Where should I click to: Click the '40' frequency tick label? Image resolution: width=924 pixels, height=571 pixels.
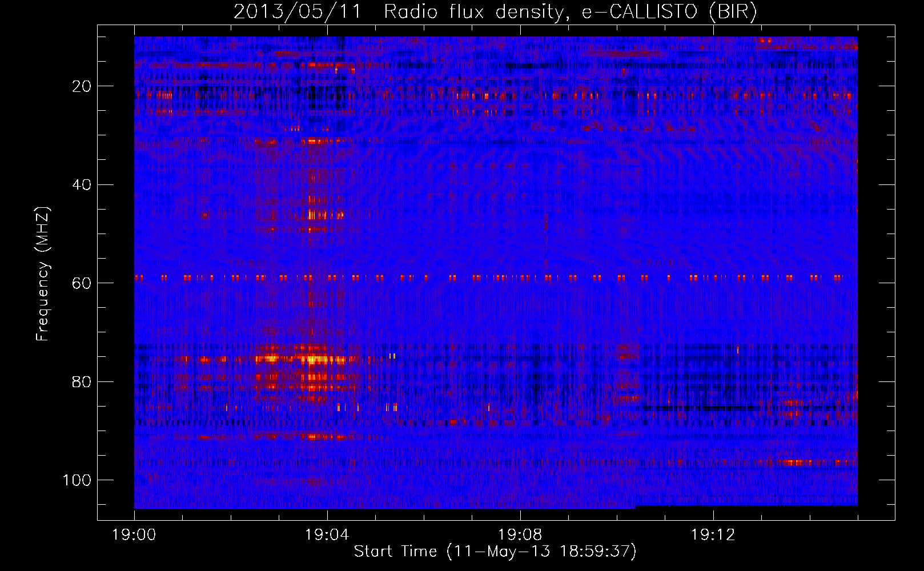(x=82, y=184)
